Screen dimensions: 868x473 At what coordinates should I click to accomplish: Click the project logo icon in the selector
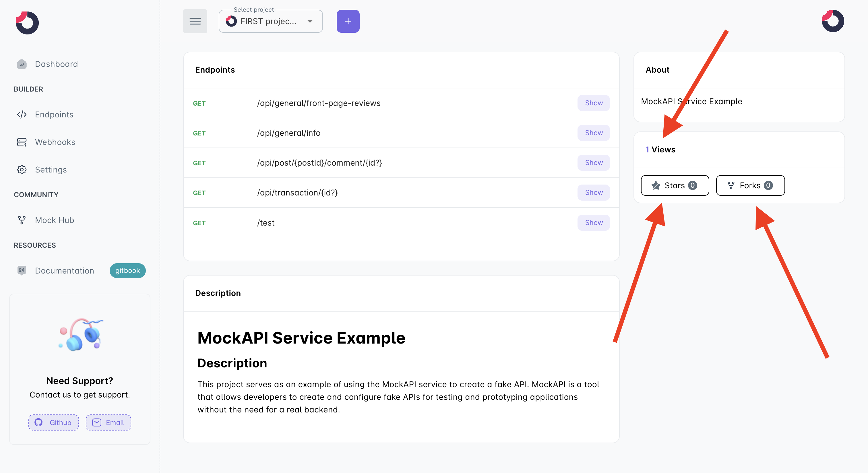click(231, 21)
